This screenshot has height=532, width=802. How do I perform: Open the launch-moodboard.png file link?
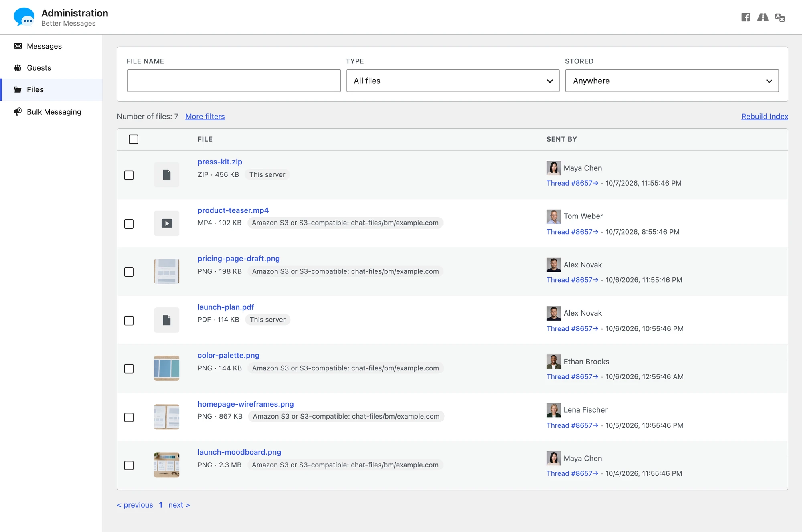point(239,452)
